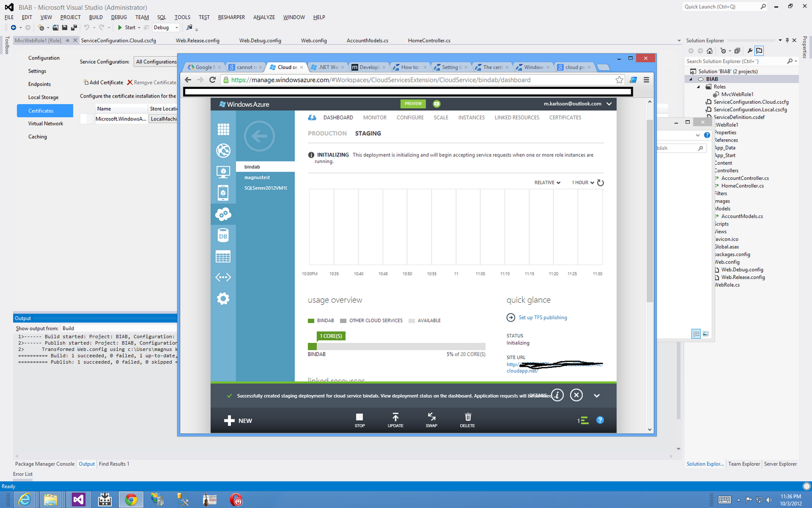The image size is (812, 508).
Task: Expand account menu for m.karlsson@outlook.com
Action: coord(609,104)
